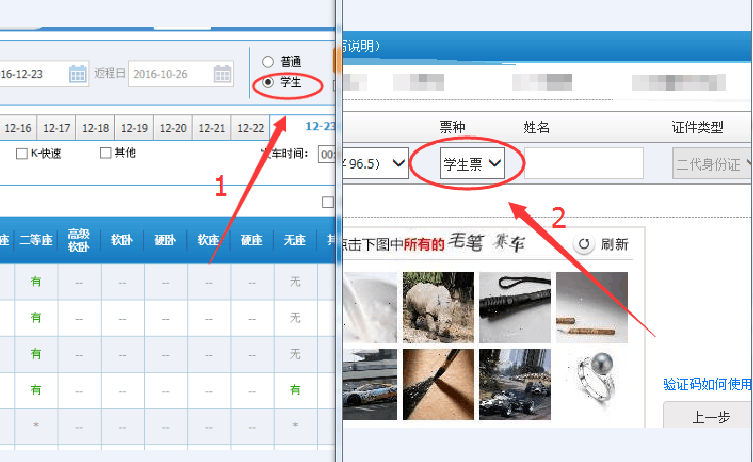Open the return date calendar icon
This screenshot has width=753, height=462.
[222, 74]
